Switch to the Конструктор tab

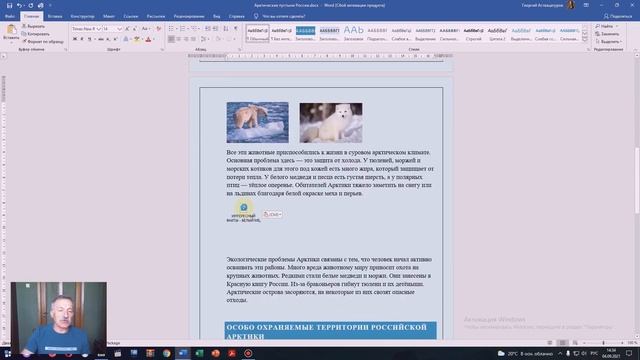tap(82, 16)
